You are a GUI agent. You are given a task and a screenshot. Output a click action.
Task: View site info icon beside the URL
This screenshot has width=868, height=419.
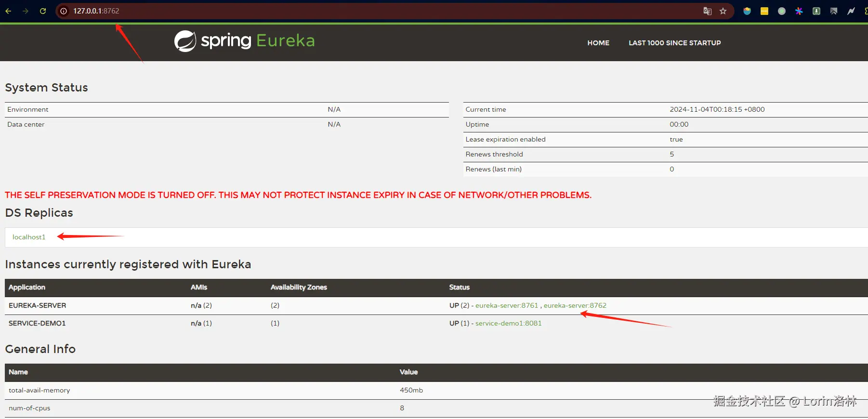[x=64, y=11]
